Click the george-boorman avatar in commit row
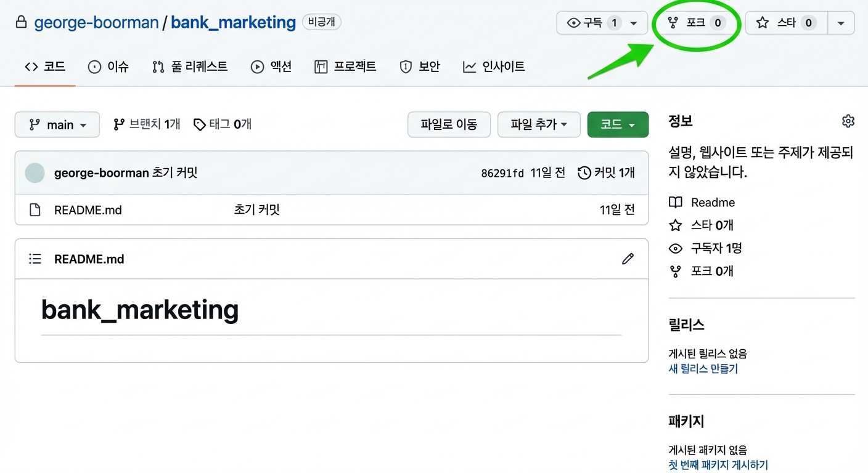Viewport: 868px width, 473px height. 35,173
